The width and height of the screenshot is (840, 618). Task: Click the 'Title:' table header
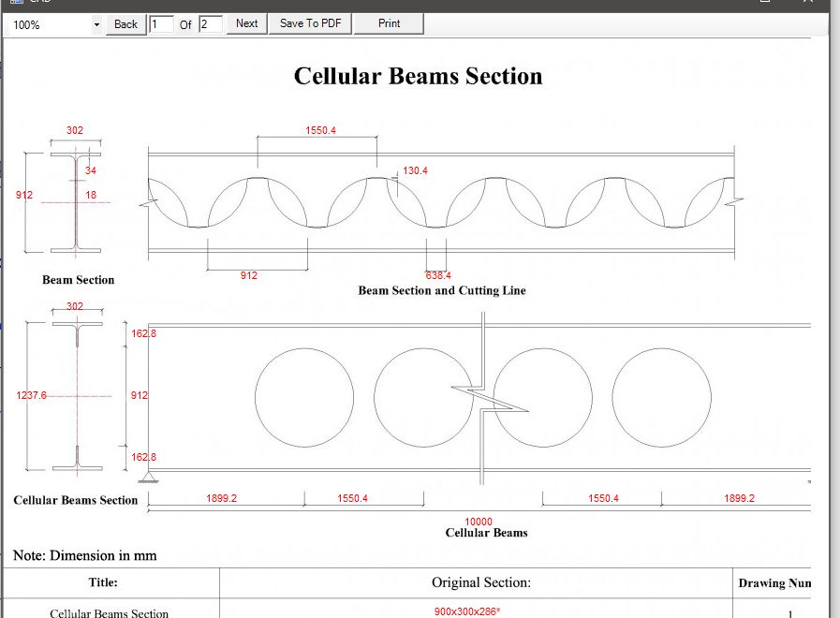tap(103, 582)
